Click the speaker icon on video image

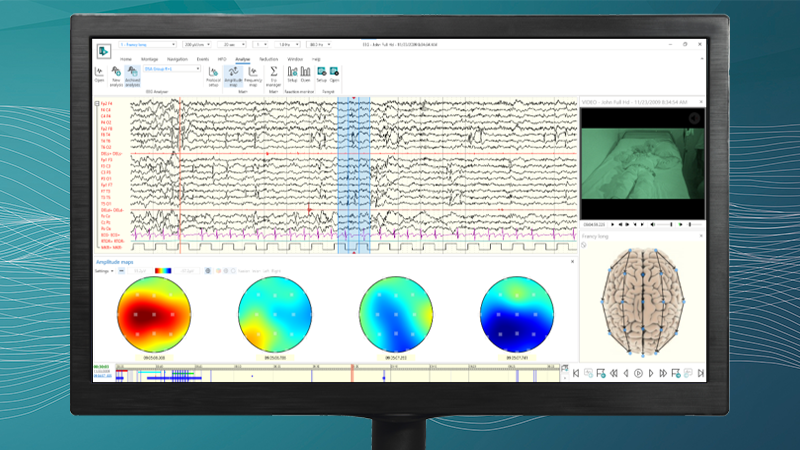[694, 118]
